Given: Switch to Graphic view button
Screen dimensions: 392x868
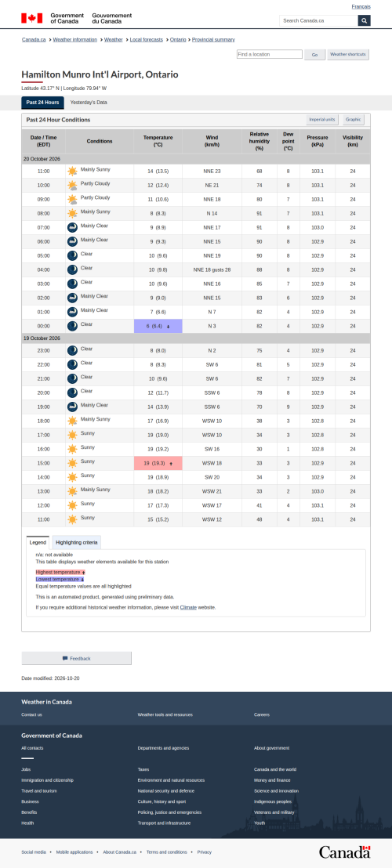Looking at the screenshot, I should point(354,120).
